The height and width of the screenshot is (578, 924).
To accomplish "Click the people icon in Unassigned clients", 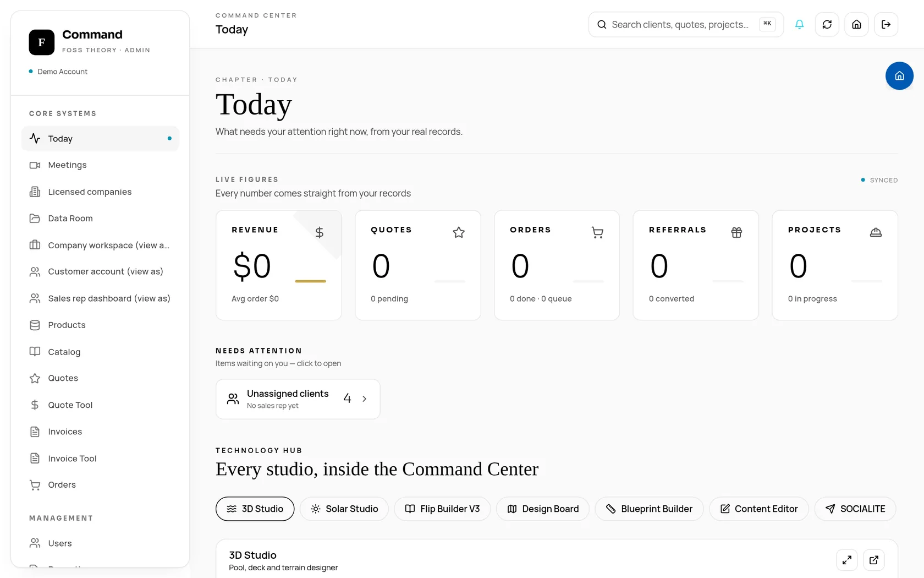I will [233, 399].
